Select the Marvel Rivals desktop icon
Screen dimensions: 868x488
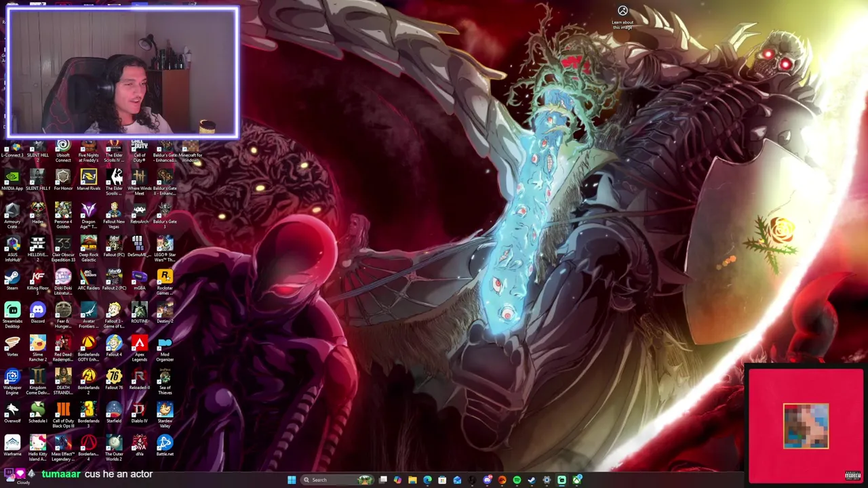pyautogui.click(x=88, y=180)
